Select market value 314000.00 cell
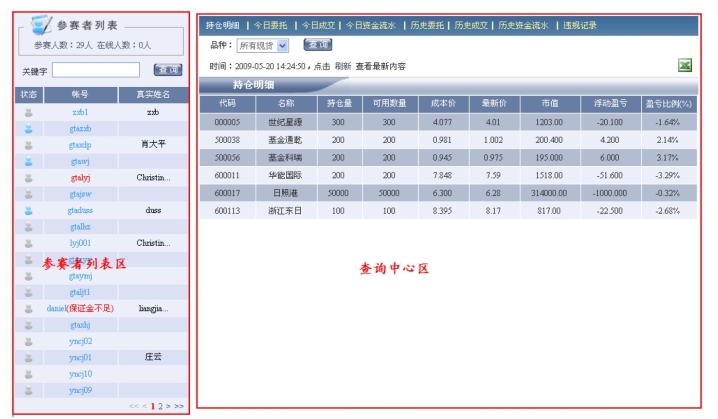 (x=549, y=193)
